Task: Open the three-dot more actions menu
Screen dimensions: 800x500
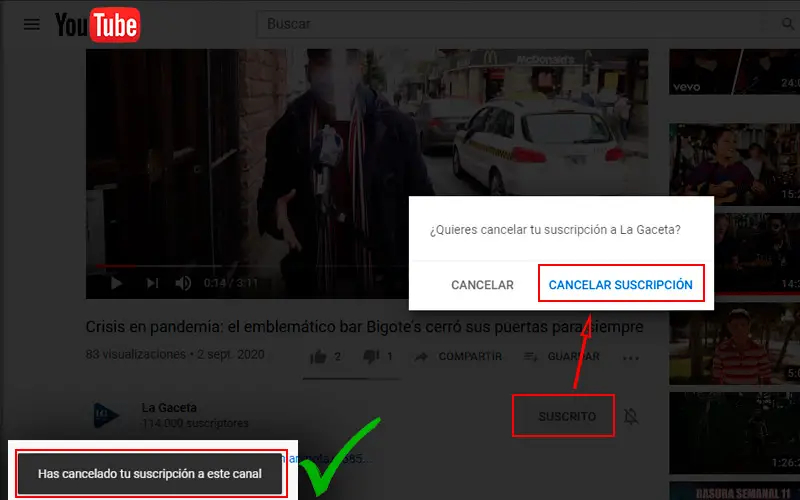Action: [631, 358]
